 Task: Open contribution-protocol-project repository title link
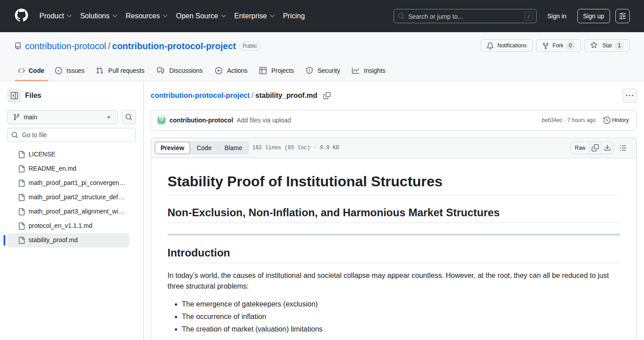[x=174, y=46]
